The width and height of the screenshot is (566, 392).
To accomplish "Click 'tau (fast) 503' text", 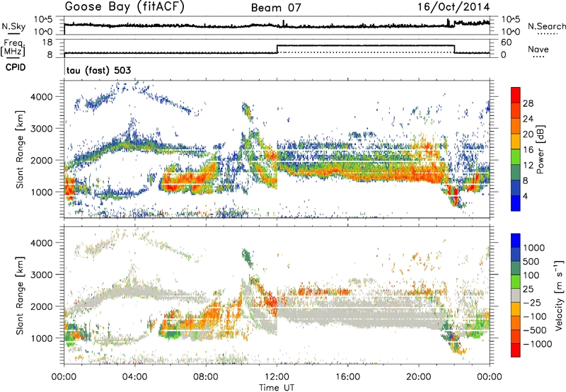I will click(x=98, y=70).
